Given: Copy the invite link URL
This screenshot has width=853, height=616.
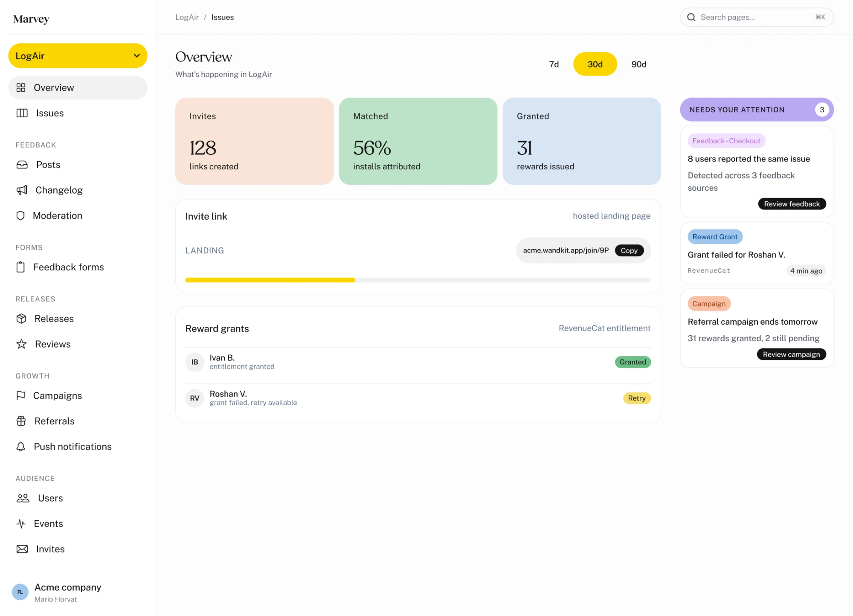Looking at the screenshot, I should tap(629, 251).
